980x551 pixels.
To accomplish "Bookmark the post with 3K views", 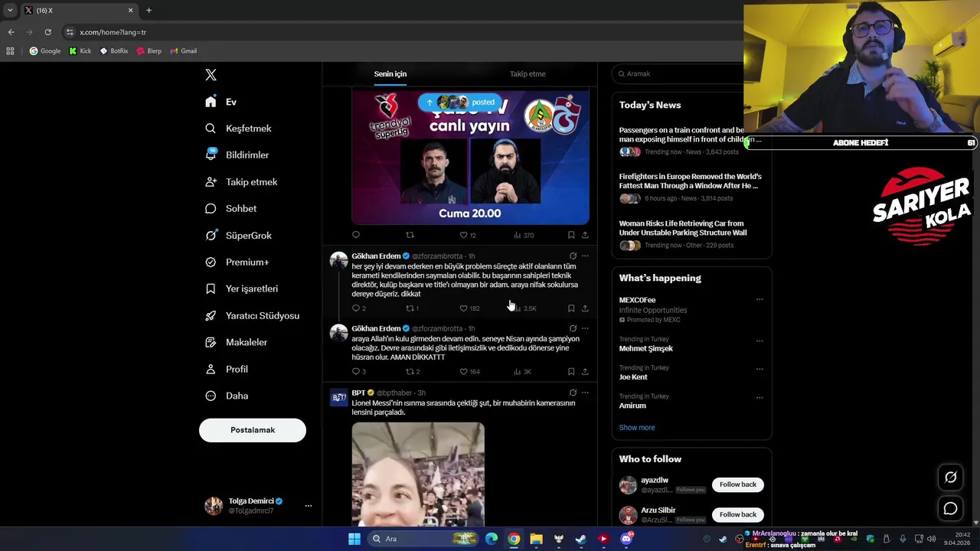I will click(571, 372).
